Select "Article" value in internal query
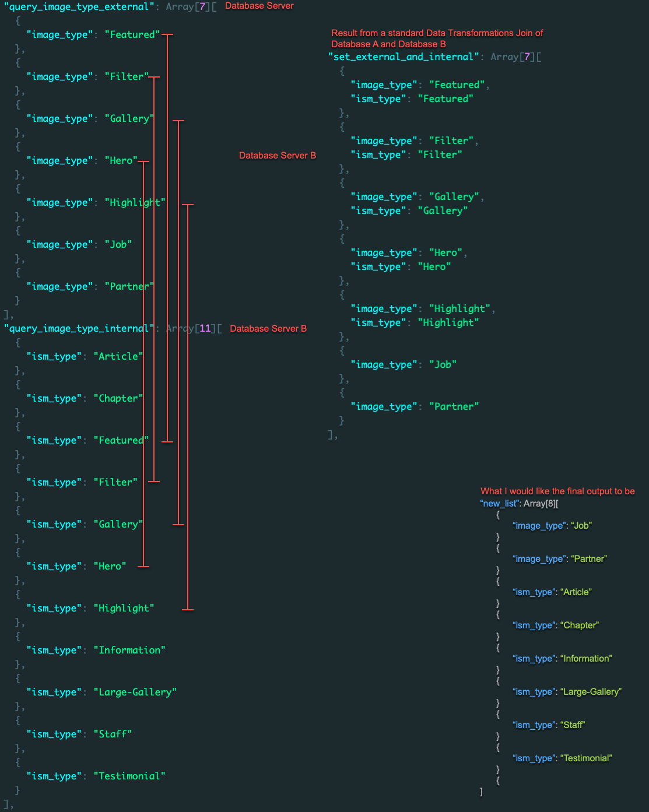Viewport: 649px width, 812px height. point(118,357)
